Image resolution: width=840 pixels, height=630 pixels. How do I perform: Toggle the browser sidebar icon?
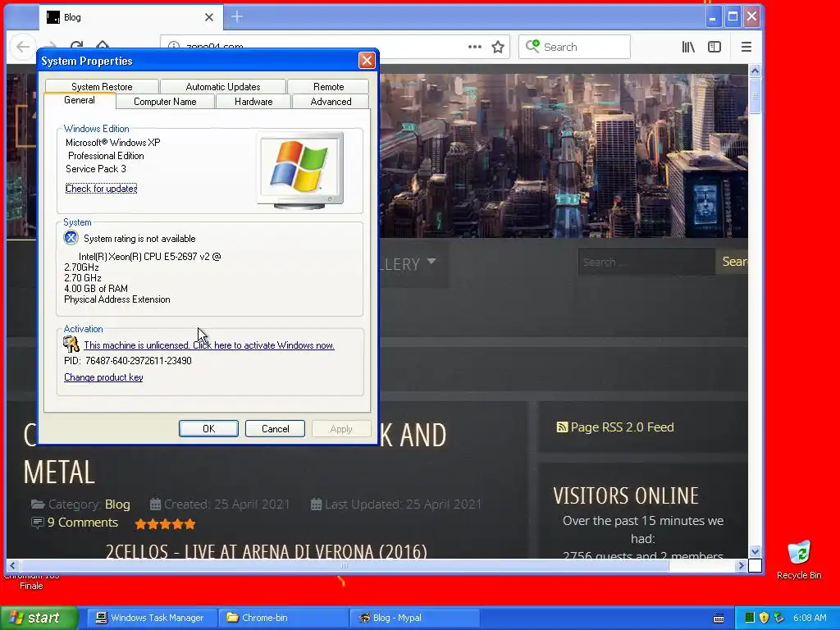714,47
